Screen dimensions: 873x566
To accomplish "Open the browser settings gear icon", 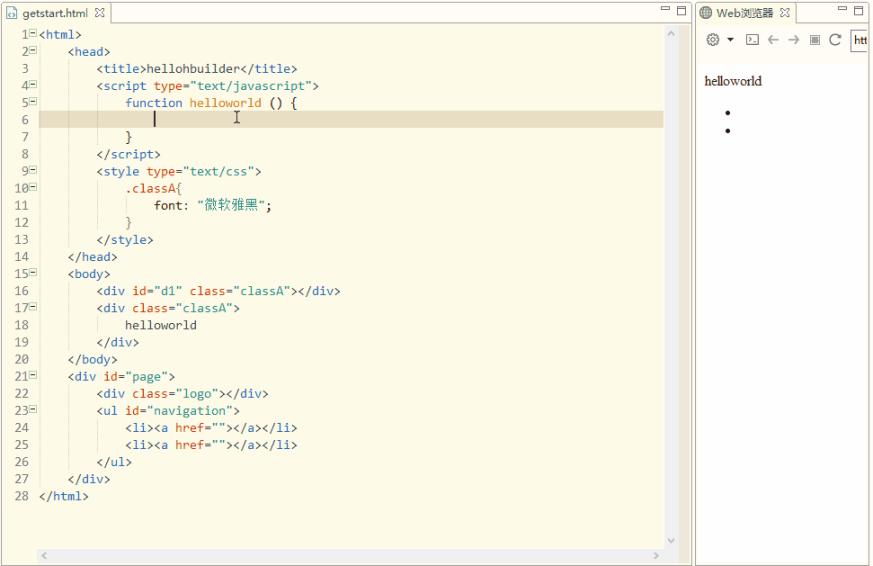I will pos(713,40).
